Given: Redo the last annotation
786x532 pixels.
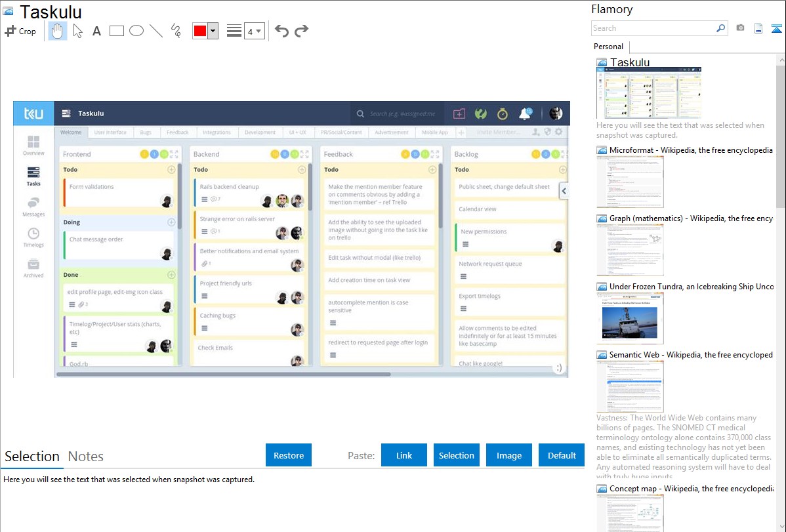Looking at the screenshot, I should [x=301, y=31].
